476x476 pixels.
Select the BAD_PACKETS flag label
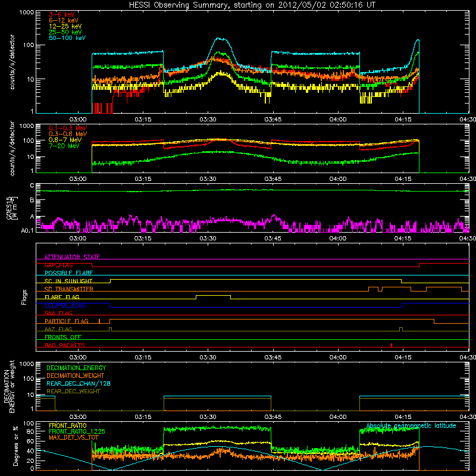click(x=65, y=345)
